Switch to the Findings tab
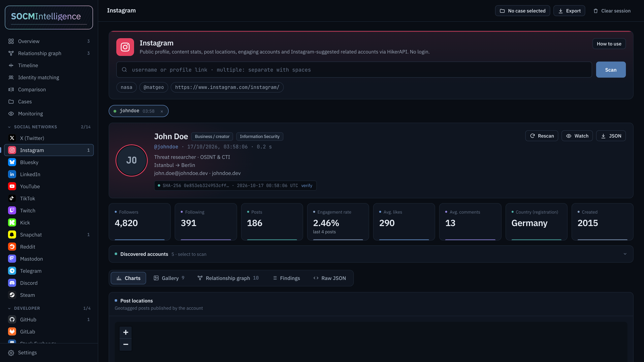The width and height of the screenshot is (644, 362). [287, 278]
